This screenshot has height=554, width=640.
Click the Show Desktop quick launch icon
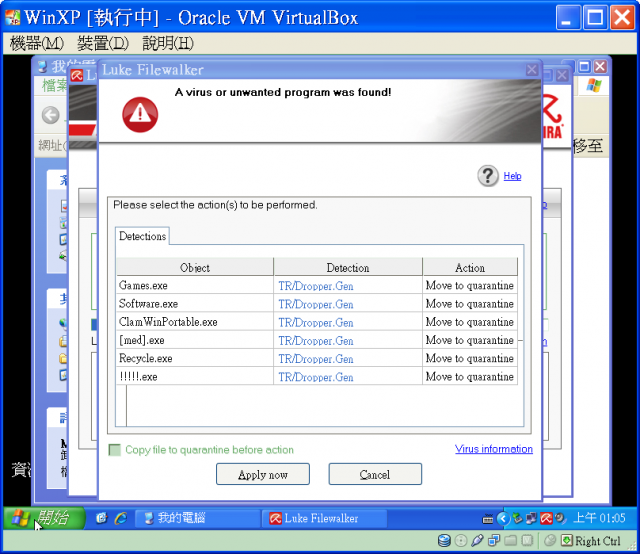101,518
